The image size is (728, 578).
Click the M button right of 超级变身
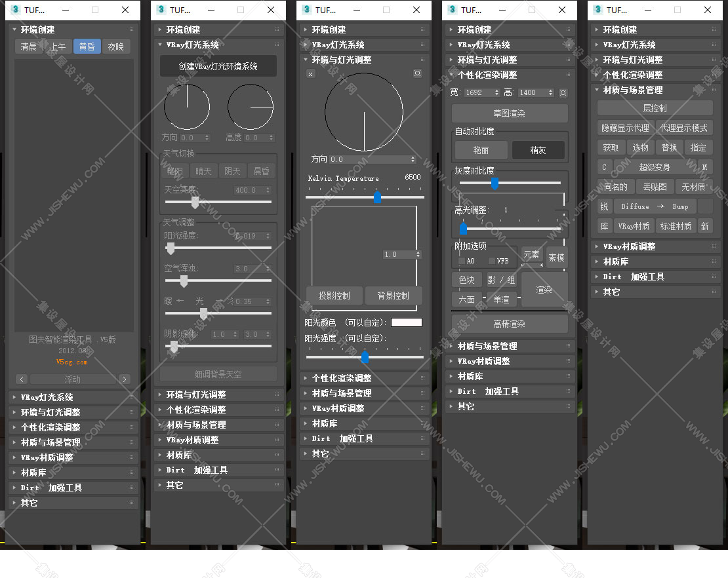click(x=704, y=167)
